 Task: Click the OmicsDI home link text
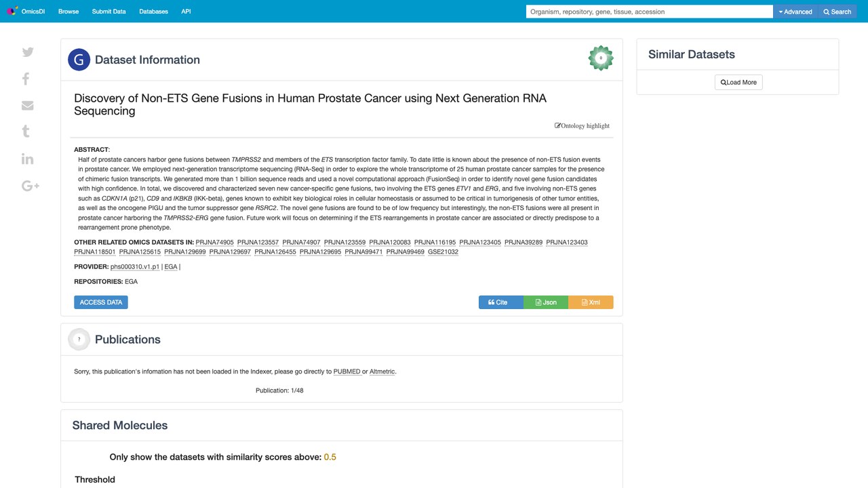coord(33,12)
